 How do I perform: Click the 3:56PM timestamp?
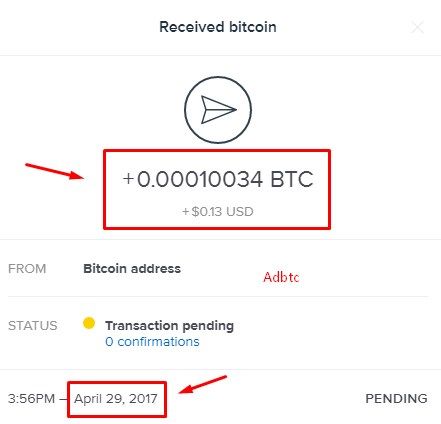click(x=31, y=399)
